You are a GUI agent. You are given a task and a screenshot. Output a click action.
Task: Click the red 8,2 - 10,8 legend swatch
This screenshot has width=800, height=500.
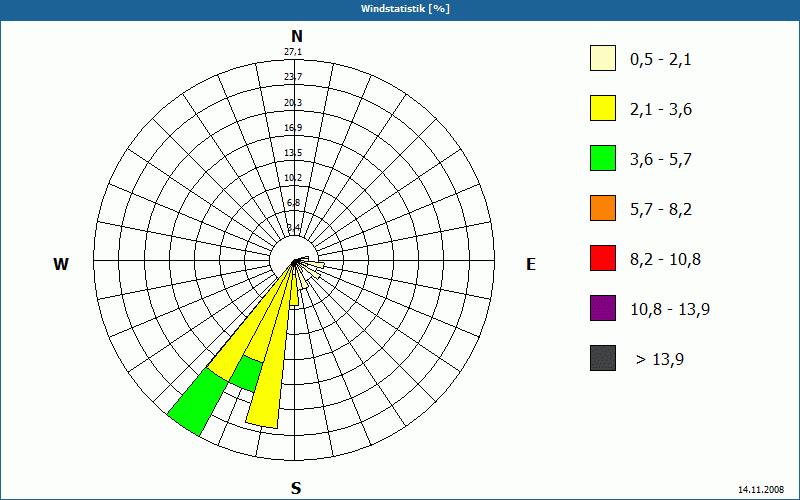point(603,258)
